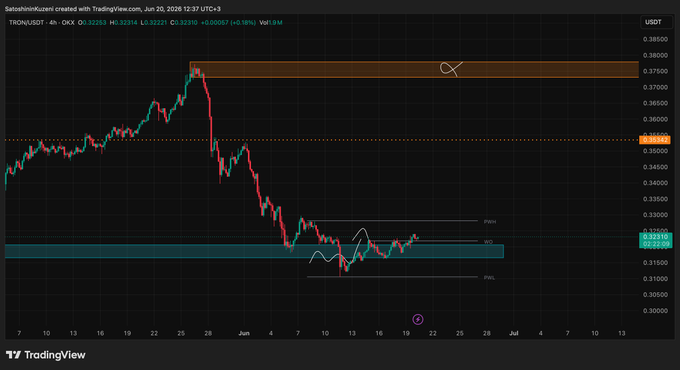Click the open value O0.32253
Screen dimensions: 680x370
click(92, 23)
